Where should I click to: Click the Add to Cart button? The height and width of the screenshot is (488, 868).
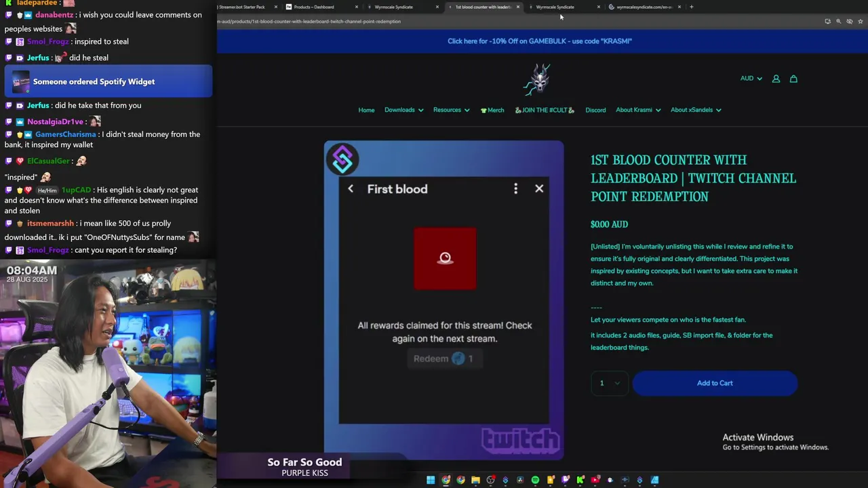[x=715, y=383]
